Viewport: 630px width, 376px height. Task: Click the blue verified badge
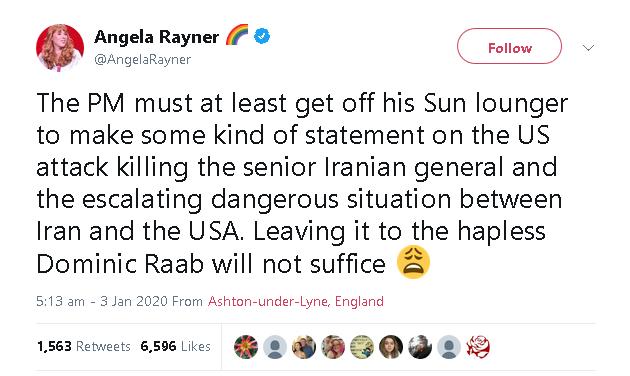pos(262,36)
